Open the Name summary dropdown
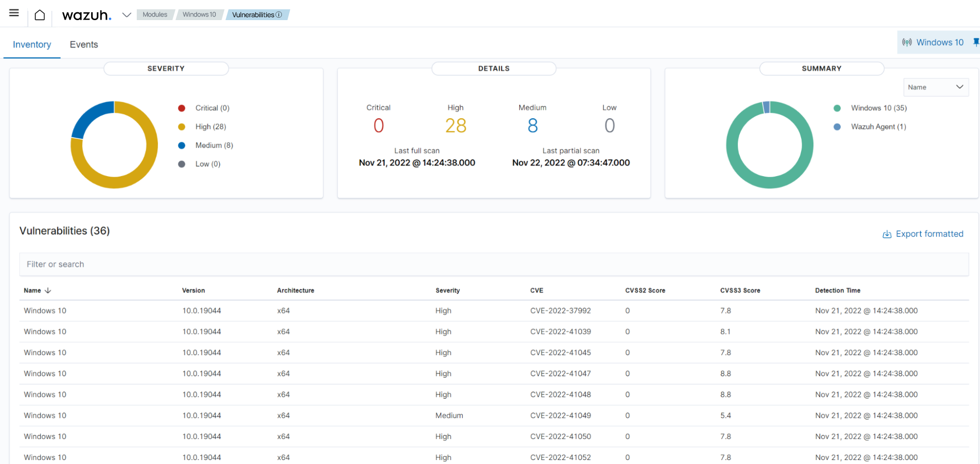 point(936,87)
